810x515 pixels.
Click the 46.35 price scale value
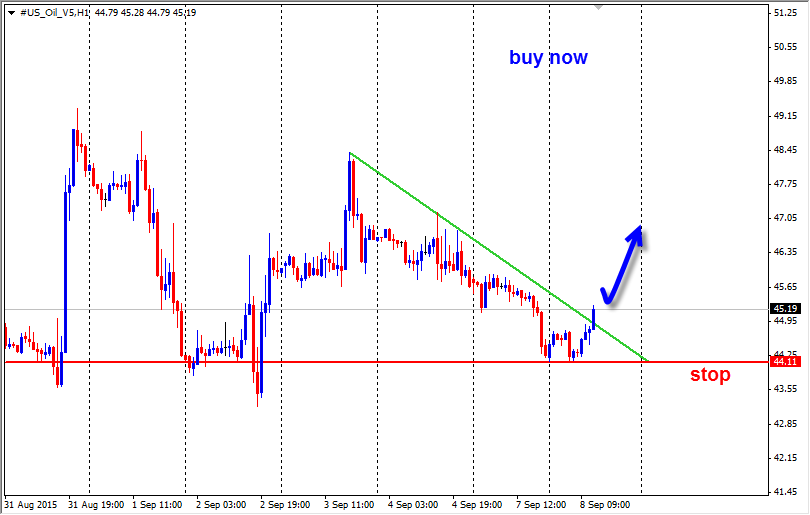[x=785, y=252]
